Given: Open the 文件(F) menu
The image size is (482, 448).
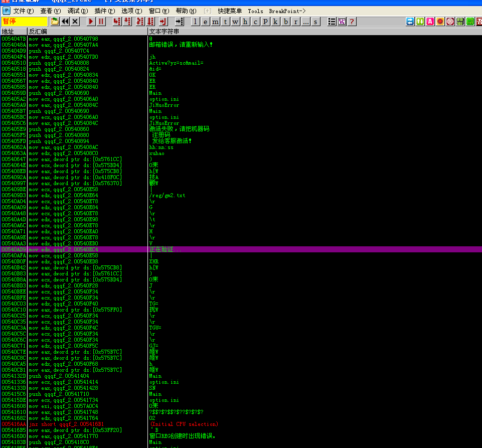Looking at the screenshot, I should pyautogui.click(x=24, y=11).
